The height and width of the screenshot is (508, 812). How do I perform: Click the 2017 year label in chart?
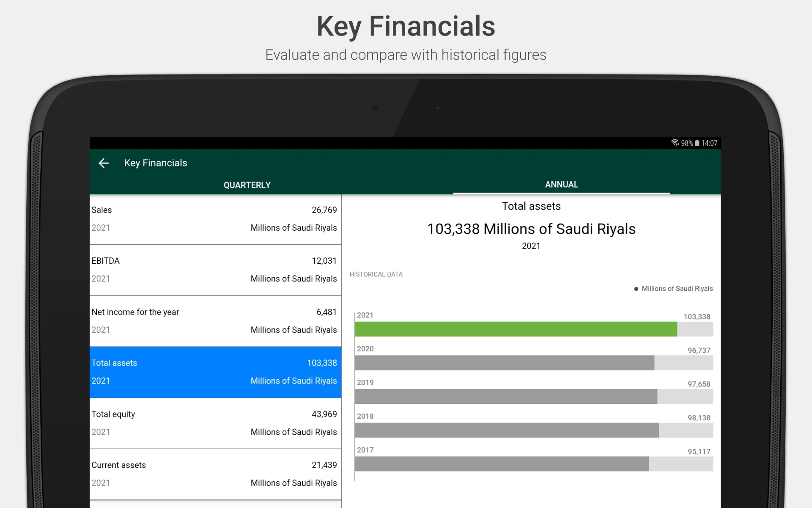tap(365, 450)
